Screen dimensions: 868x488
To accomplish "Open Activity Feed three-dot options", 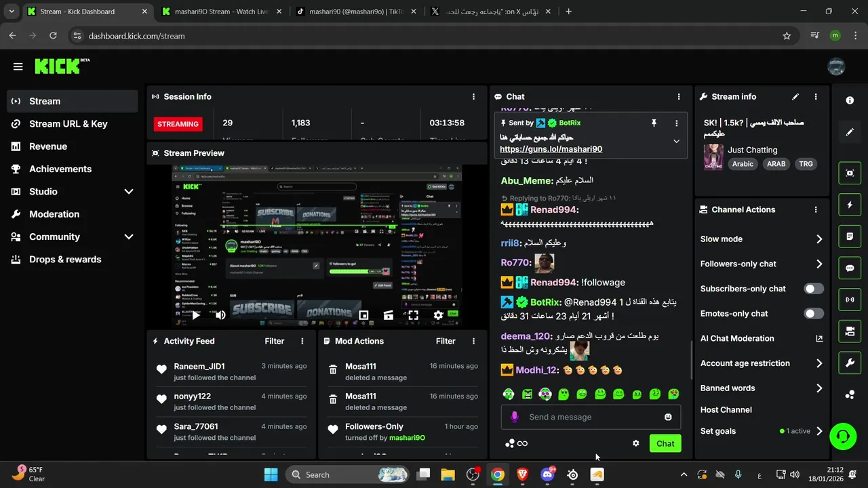I will click(x=302, y=341).
